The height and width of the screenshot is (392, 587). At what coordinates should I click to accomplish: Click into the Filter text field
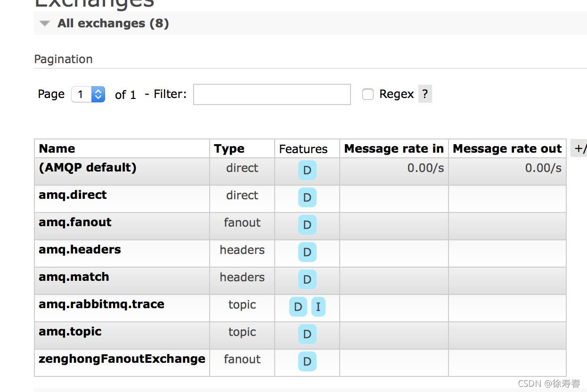coord(272,94)
